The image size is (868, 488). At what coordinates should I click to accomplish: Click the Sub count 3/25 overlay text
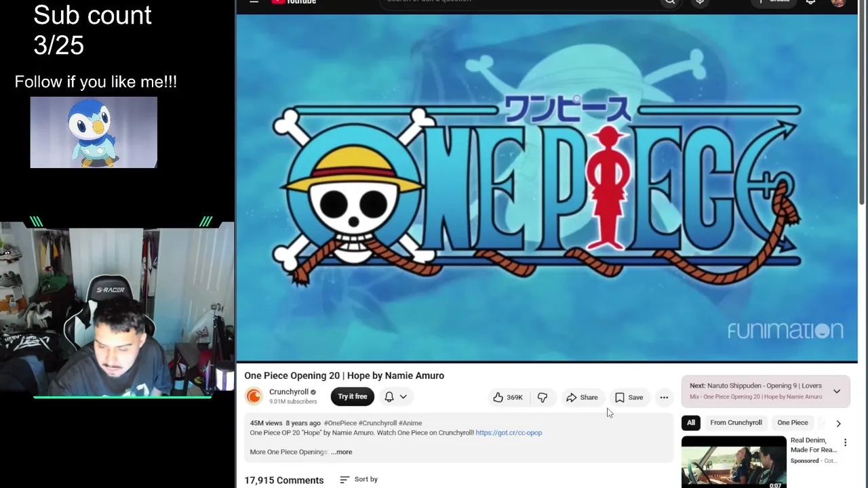92,30
